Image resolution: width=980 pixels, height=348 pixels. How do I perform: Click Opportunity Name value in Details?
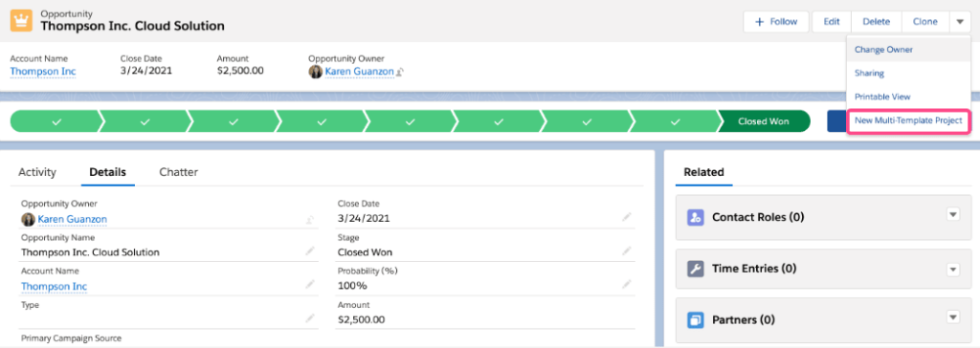[x=91, y=252]
